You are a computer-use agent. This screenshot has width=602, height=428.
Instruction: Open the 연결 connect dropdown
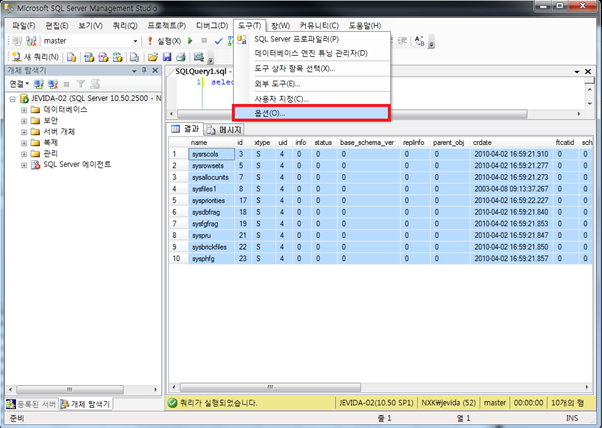pos(19,84)
